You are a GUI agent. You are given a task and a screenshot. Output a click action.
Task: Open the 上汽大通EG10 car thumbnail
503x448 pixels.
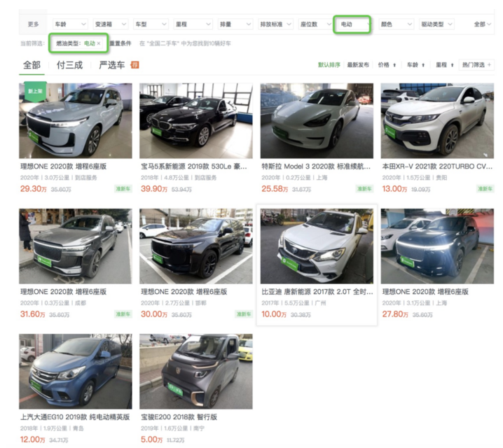coord(75,370)
